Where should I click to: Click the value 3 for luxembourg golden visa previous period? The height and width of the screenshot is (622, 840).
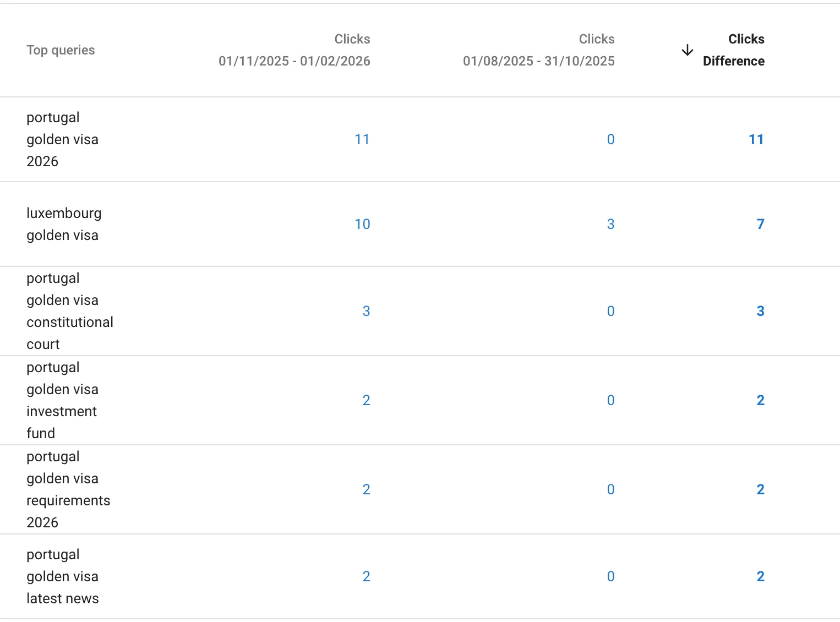610,224
